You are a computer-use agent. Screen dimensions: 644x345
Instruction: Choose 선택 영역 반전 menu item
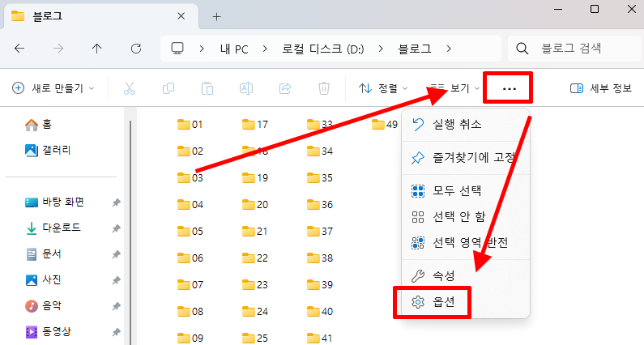point(465,242)
